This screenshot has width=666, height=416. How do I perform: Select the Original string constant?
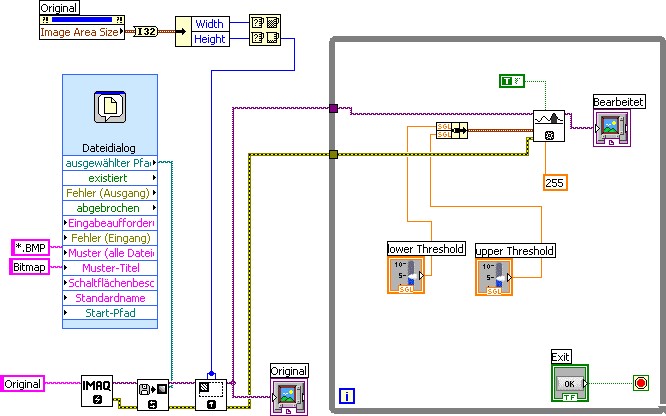tap(22, 384)
